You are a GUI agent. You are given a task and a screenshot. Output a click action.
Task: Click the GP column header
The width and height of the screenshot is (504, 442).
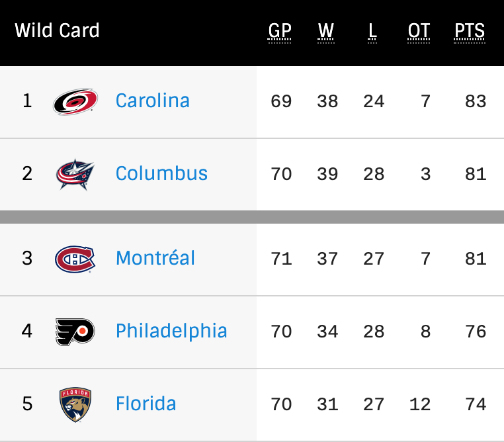point(280,31)
